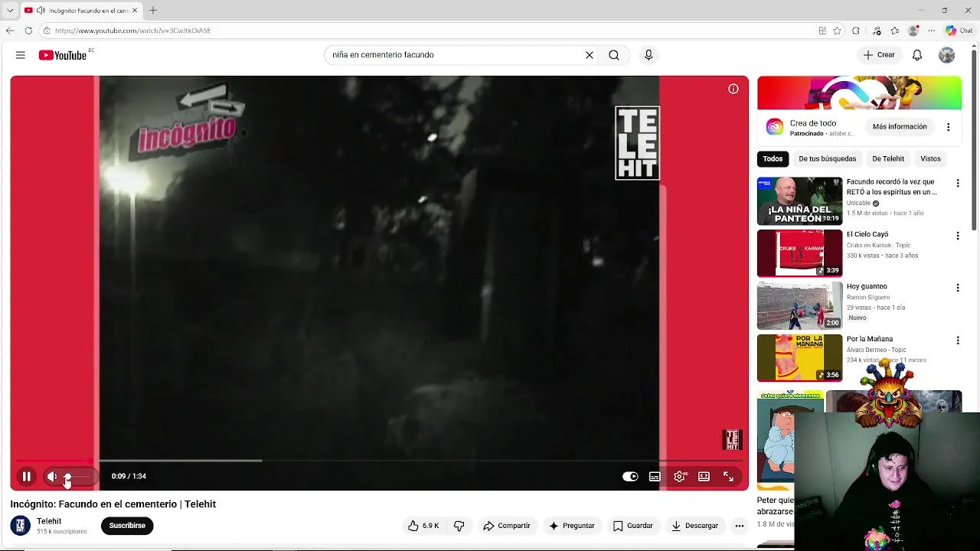Open options for El Cielo Cayó

957,236
